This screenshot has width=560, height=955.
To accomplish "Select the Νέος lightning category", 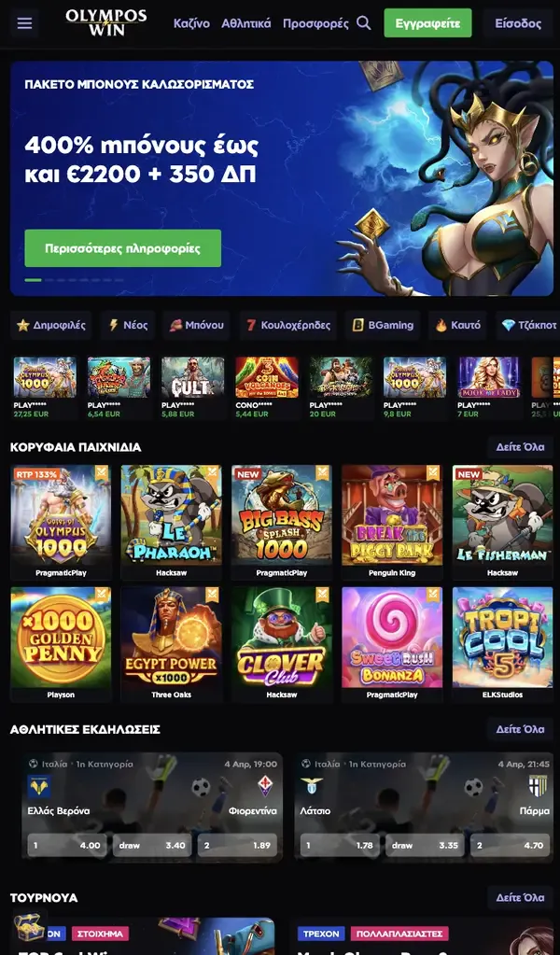I will click(x=128, y=325).
